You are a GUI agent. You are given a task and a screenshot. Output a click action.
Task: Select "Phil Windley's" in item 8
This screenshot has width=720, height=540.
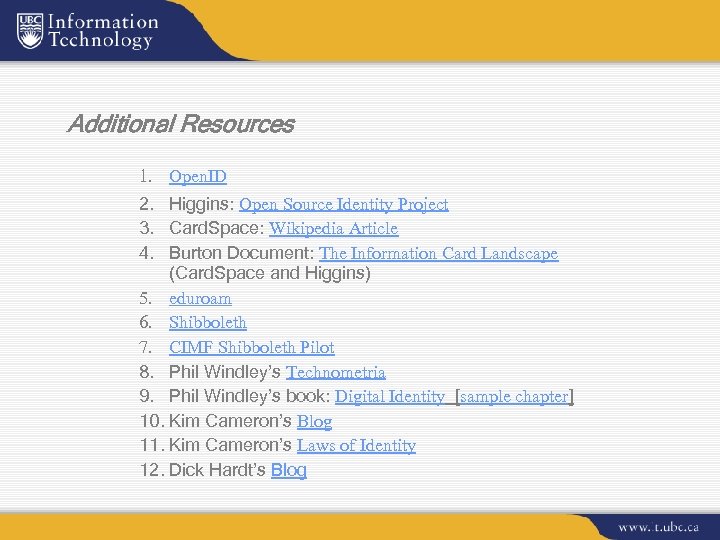tap(225, 372)
